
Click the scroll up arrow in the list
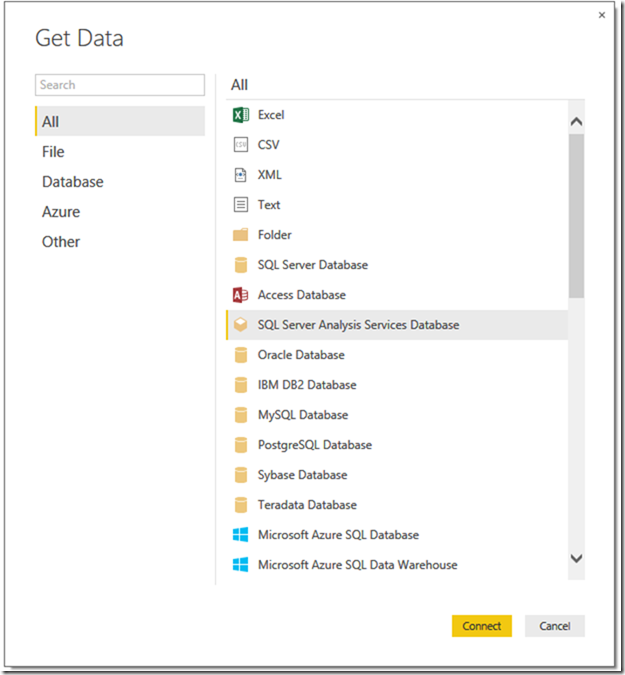pyautogui.click(x=576, y=122)
